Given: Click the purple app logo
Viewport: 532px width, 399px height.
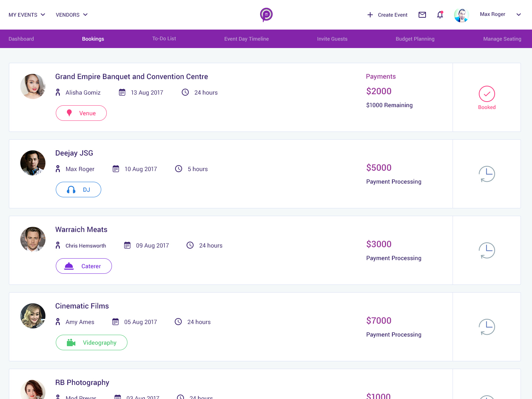Looking at the screenshot, I should [x=266, y=15].
